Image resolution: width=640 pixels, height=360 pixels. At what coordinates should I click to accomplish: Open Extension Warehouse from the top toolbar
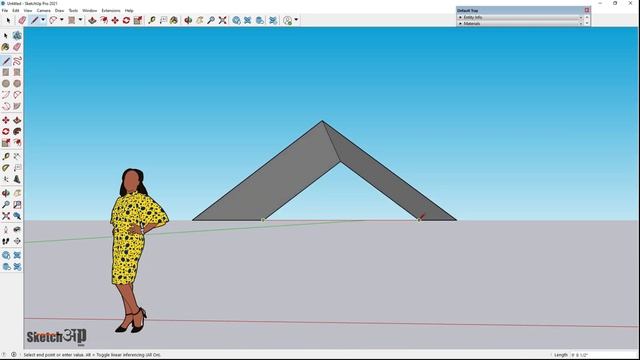point(248,20)
